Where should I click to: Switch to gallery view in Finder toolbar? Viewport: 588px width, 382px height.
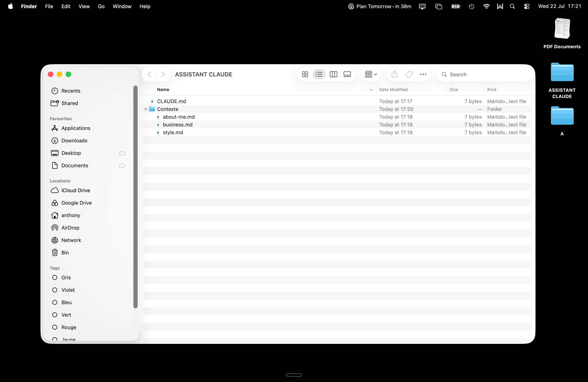(347, 74)
